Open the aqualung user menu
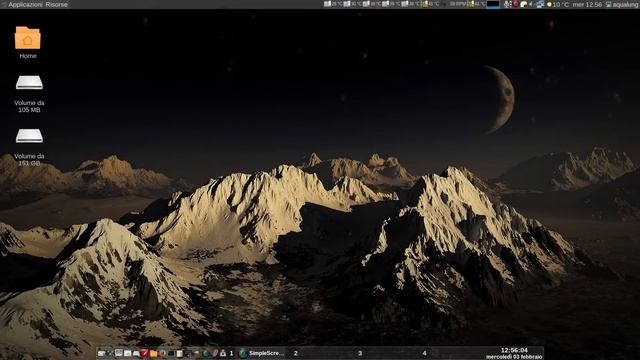Image resolution: width=640 pixels, height=360 pixels. [622, 4]
